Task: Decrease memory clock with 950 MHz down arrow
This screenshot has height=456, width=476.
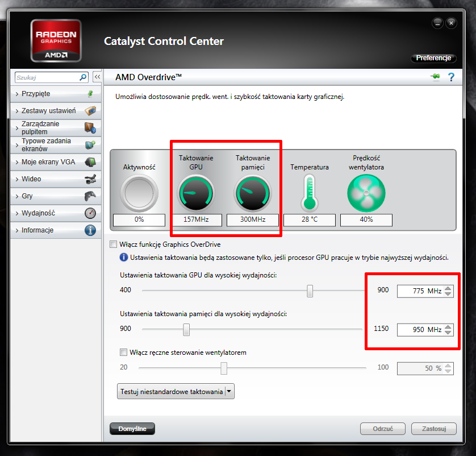Action: pos(448,333)
